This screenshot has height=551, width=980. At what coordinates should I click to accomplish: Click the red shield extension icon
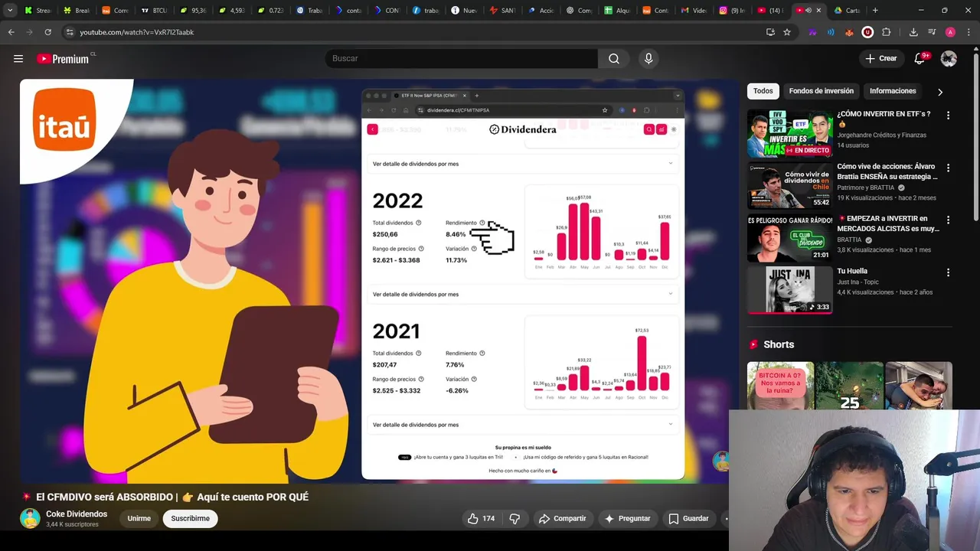pyautogui.click(x=867, y=32)
